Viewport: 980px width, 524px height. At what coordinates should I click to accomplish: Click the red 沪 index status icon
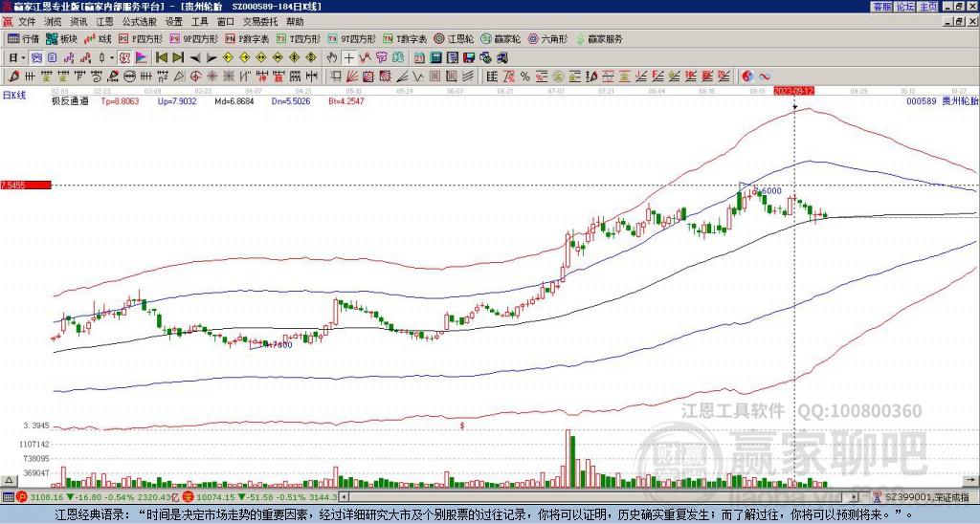pos(21,497)
